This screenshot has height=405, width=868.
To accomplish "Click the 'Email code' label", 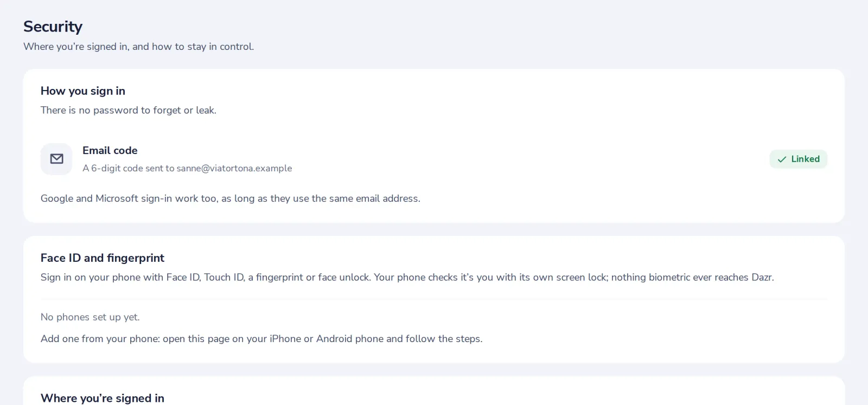I will pos(110,150).
